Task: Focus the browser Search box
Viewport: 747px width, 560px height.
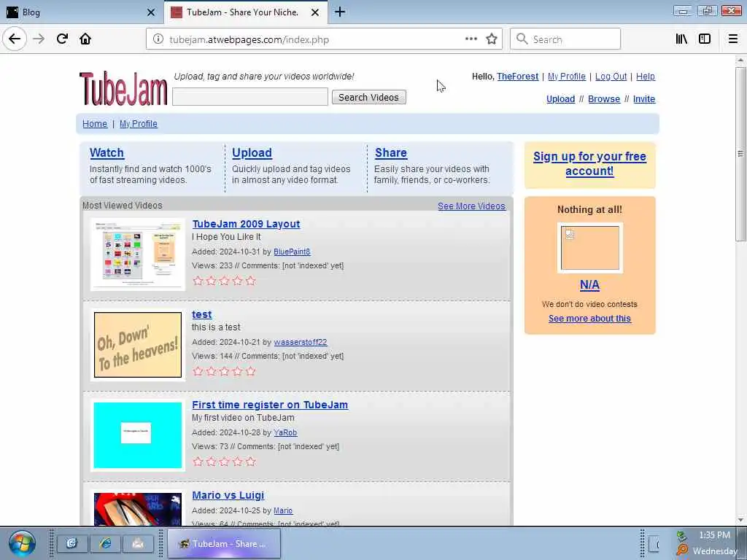Action: coord(565,39)
